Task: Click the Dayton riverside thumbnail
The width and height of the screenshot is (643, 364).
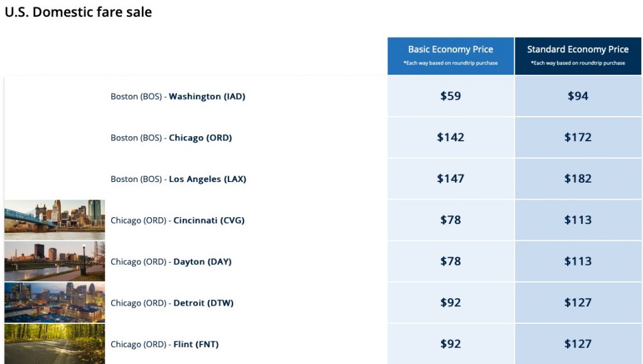Action: [x=55, y=261]
